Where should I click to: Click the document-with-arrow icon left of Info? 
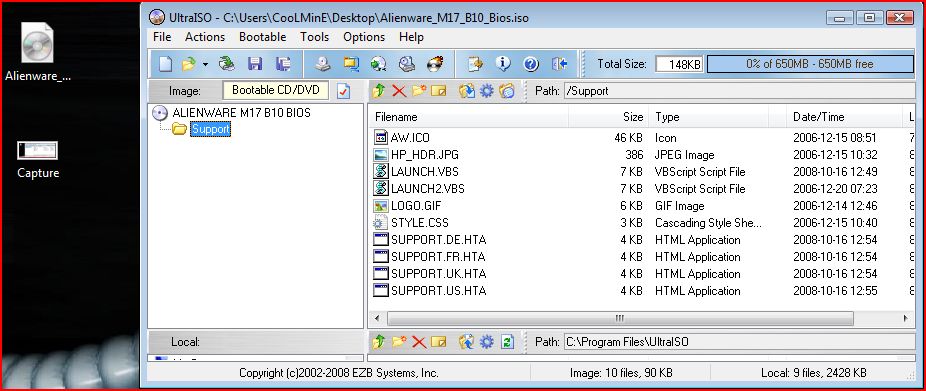point(475,64)
